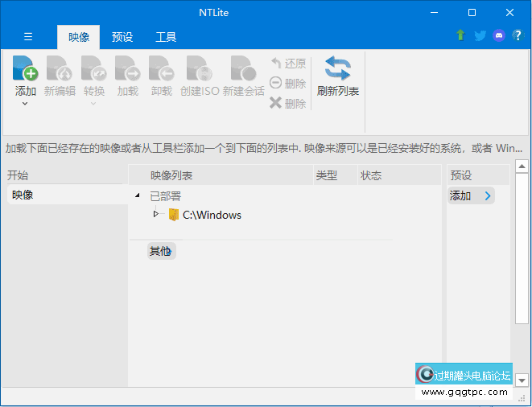Switch to the 预设 tab
Image resolution: width=532 pixels, height=407 pixels.
(x=122, y=37)
